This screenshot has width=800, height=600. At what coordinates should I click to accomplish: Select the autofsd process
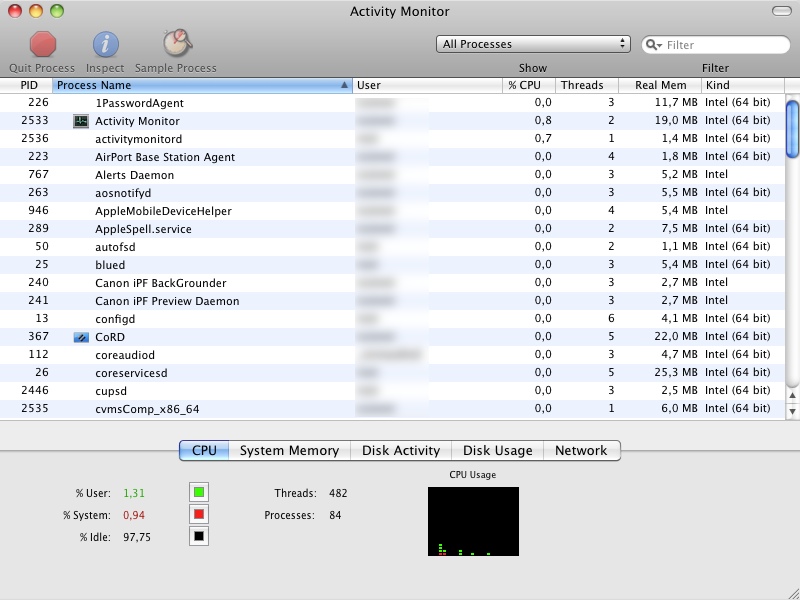392,247
